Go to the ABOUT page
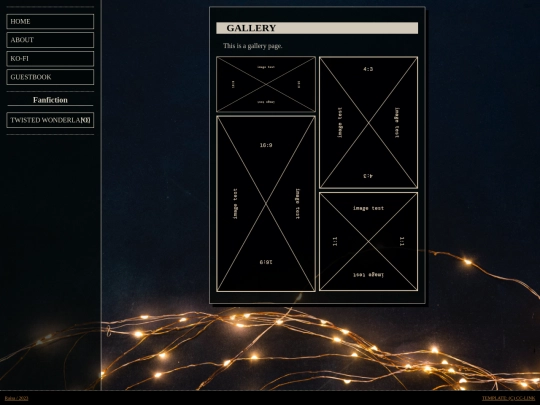 pyautogui.click(x=50, y=40)
